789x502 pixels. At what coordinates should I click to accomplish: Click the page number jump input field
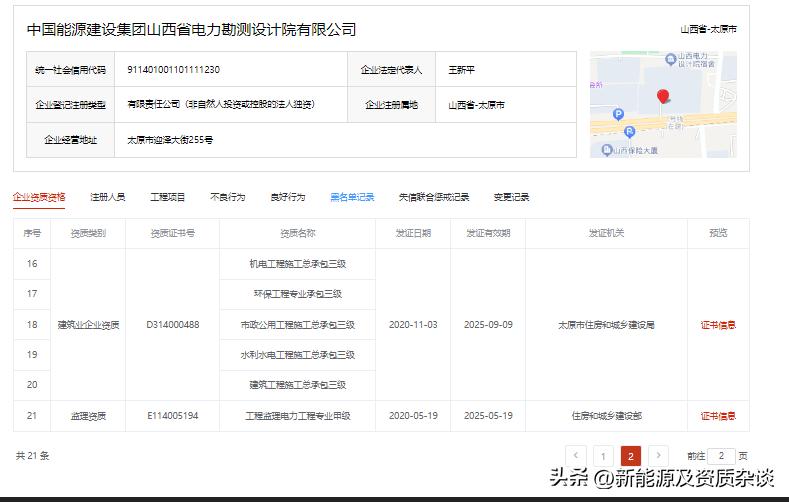(x=721, y=456)
